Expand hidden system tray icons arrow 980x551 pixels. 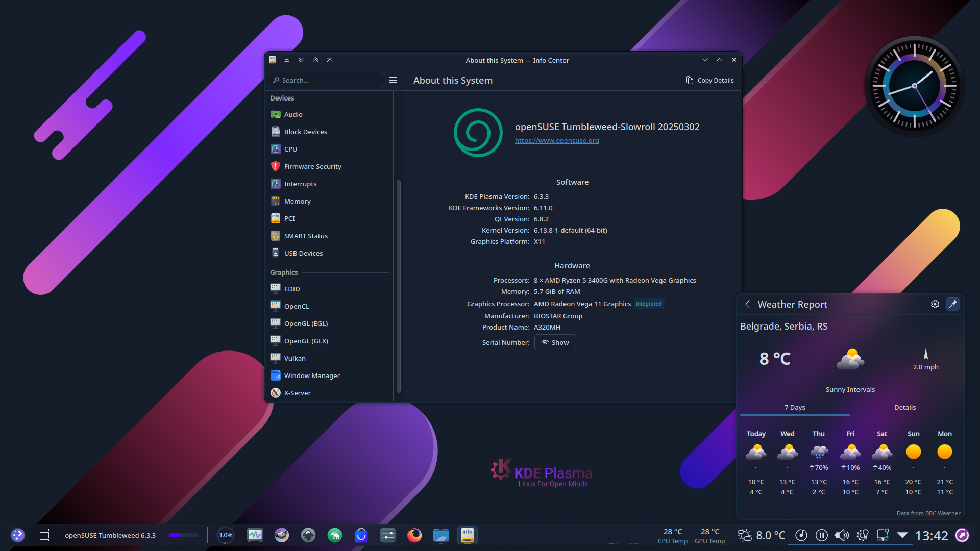tap(902, 535)
